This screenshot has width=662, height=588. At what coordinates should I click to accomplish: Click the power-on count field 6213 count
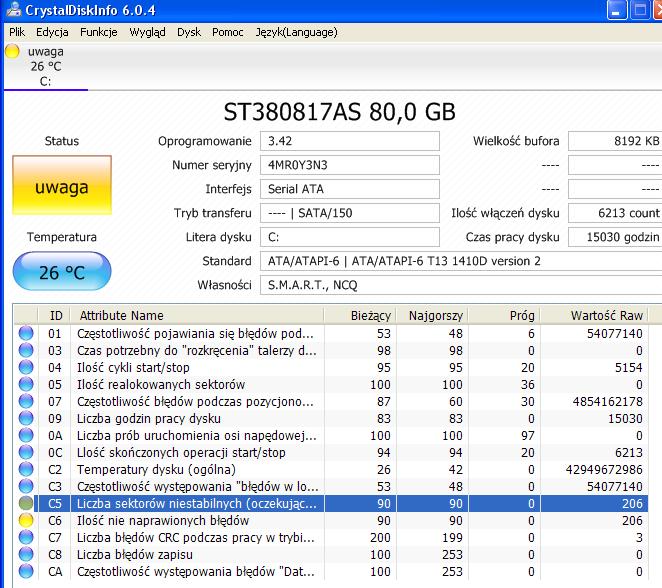(615, 213)
